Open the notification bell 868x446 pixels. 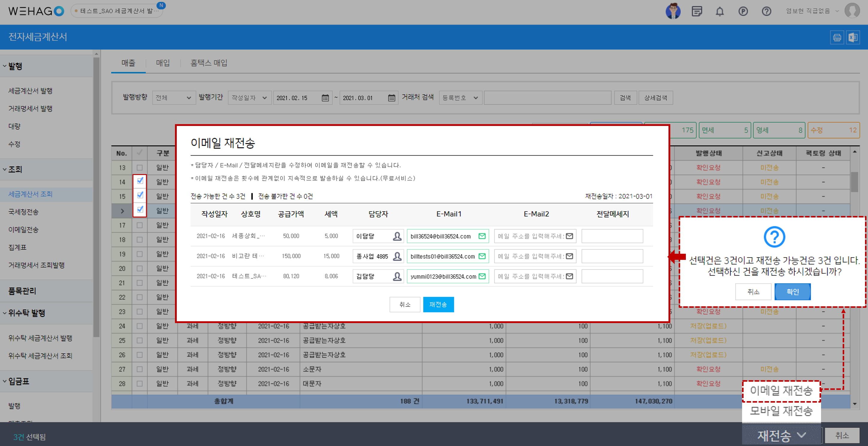click(719, 11)
